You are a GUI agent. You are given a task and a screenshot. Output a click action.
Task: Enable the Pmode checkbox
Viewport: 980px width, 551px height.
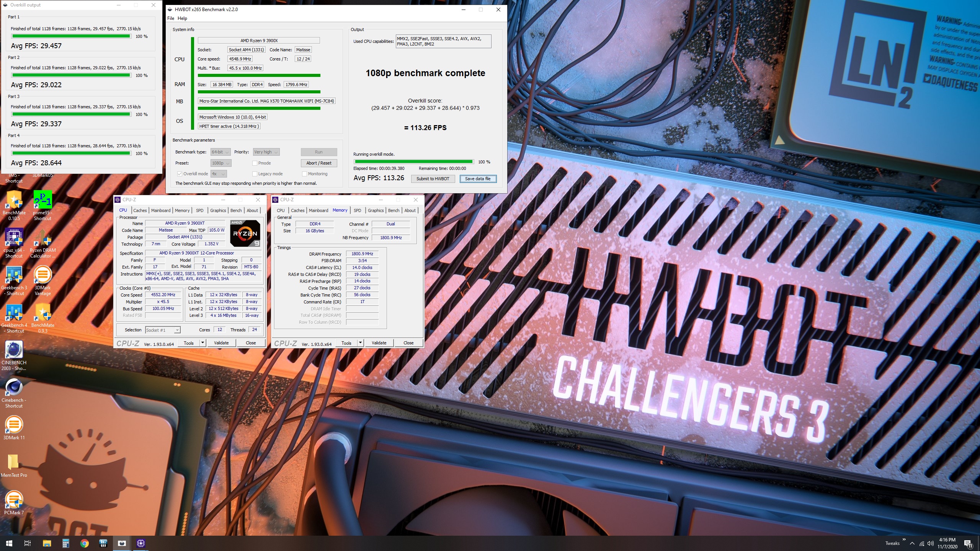(x=255, y=163)
